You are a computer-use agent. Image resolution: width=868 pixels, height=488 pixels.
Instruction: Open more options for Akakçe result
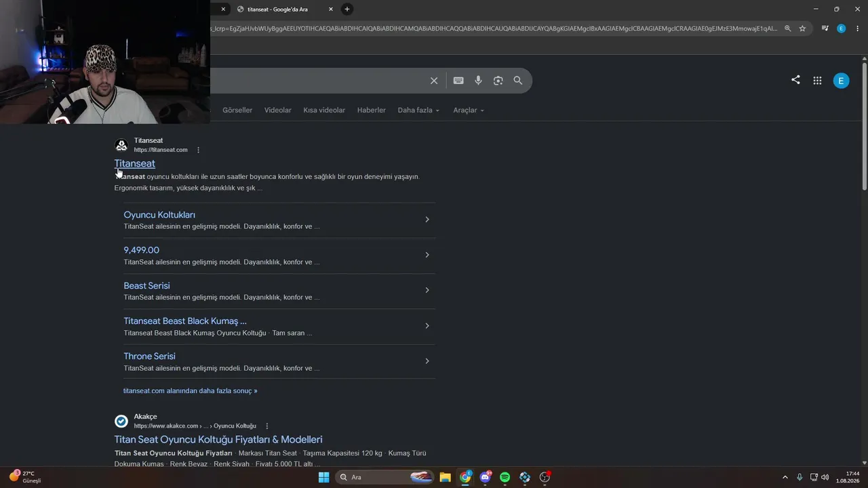coord(267,426)
